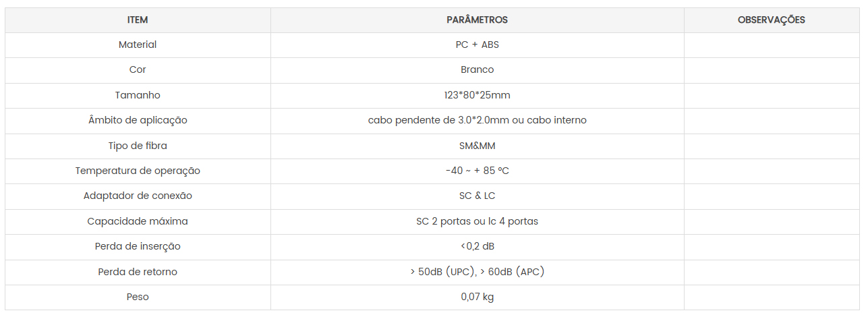Viewport: 868px width, 317px height.
Task: Click the OBSERVAÇÕES column header
Action: [x=771, y=20]
